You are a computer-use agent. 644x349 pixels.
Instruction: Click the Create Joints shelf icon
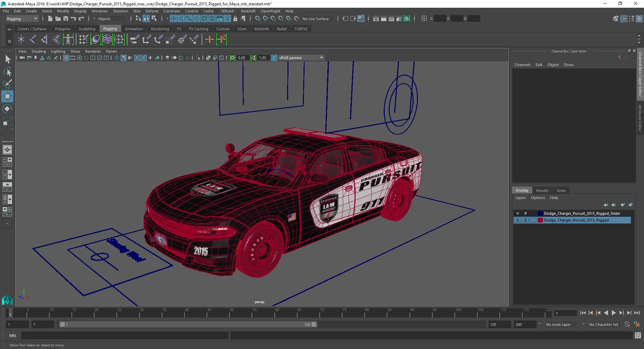point(33,40)
